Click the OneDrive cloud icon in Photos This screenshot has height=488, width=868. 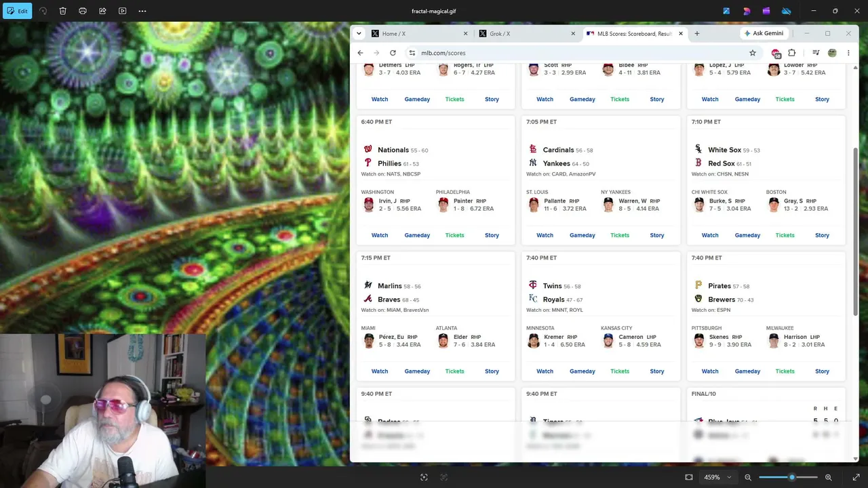click(x=787, y=11)
